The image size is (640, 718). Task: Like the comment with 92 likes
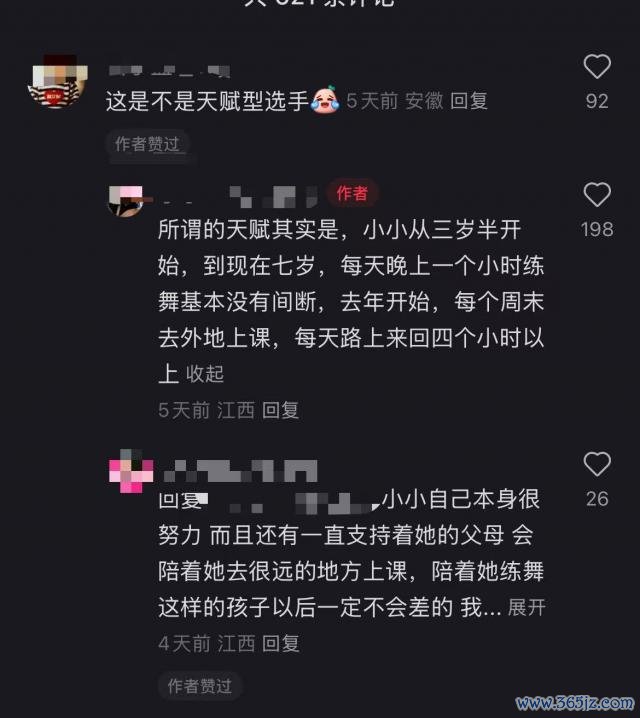pos(597,67)
